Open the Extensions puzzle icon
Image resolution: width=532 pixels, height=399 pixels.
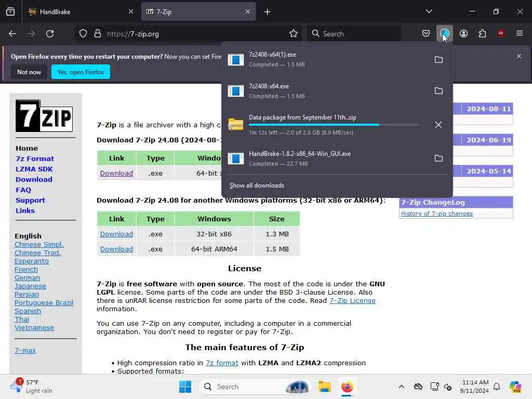point(482,33)
